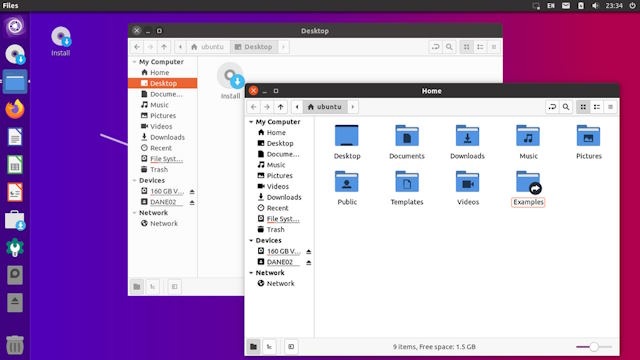Open the Templates folder icon

tap(407, 182)
